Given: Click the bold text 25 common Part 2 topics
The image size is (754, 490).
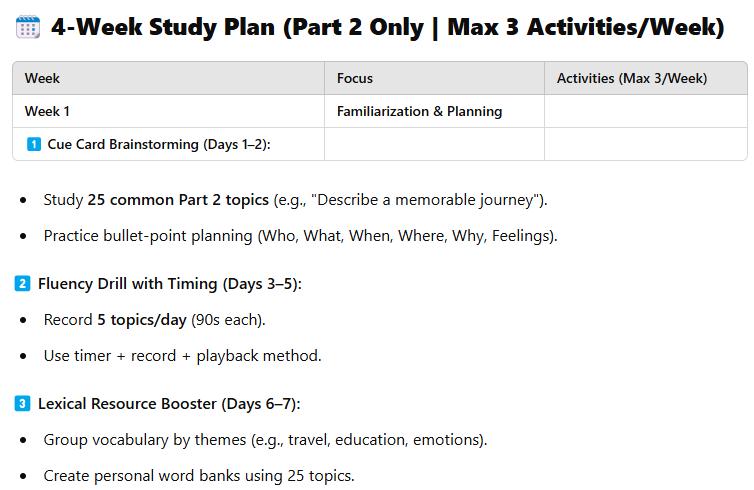Looking at the screenshot, I should tap(178, 200).
